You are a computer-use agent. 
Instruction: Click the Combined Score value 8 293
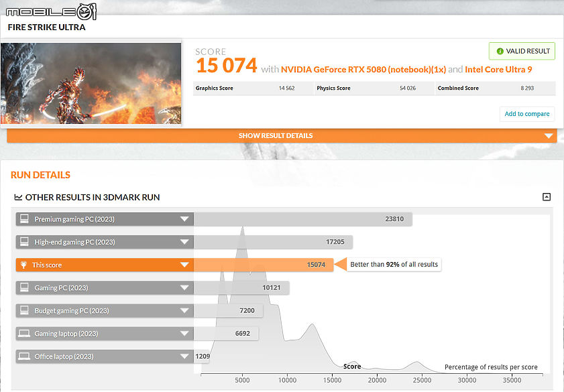tap(527, 88)
